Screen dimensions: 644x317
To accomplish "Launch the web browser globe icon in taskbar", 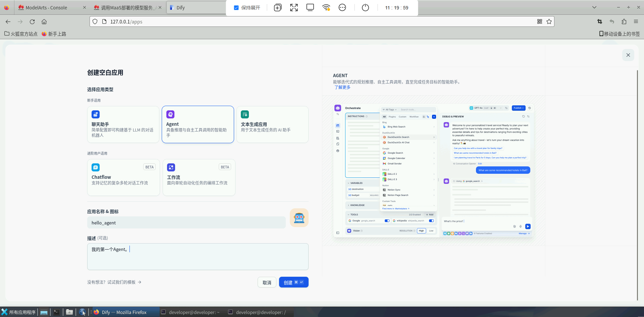I will (x=82, y=312).
